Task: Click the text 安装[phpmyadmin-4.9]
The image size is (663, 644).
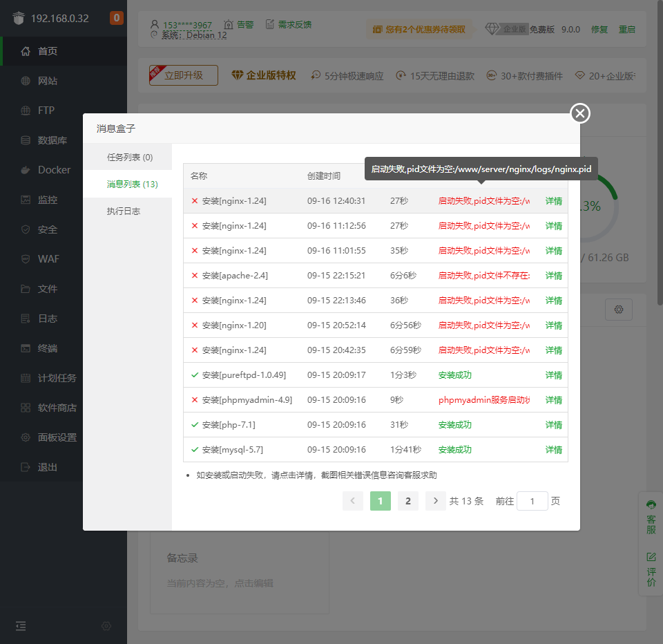Action: click(247, 400)
